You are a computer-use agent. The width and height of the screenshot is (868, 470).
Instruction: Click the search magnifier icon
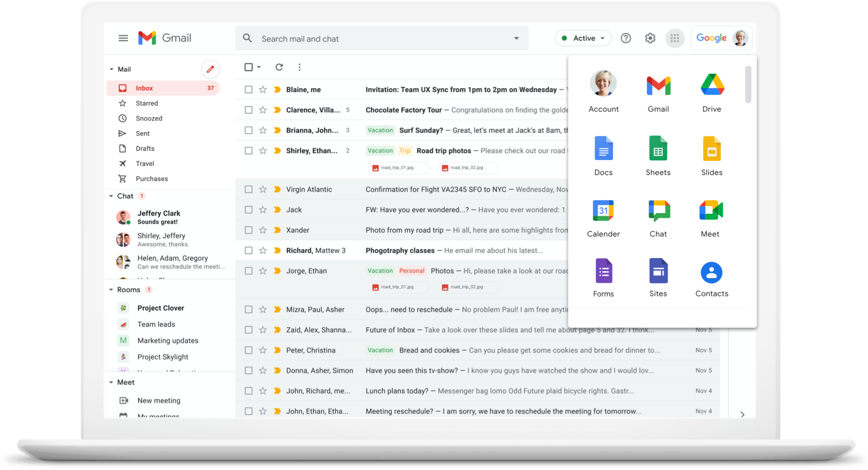click(247, 38)
